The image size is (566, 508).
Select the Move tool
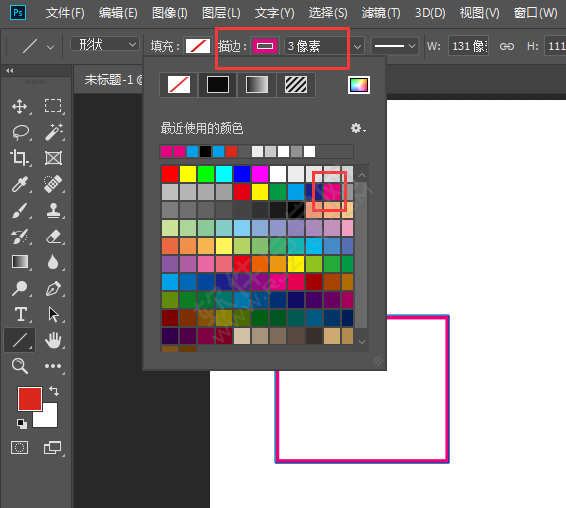click(x=19, y=107)
